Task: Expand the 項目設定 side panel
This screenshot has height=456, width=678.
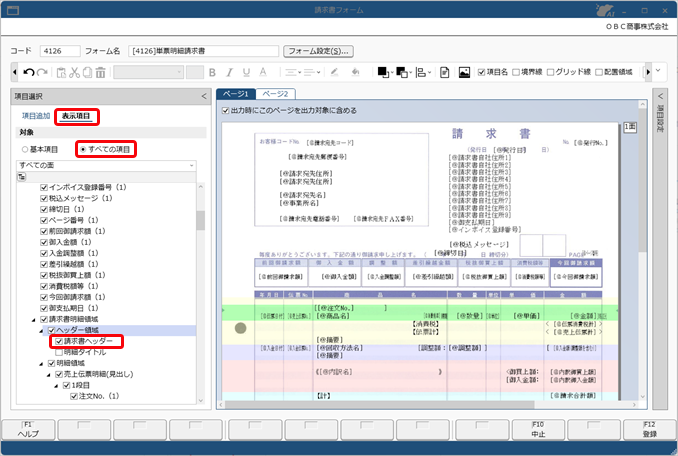Action: [x=660, y=96]
